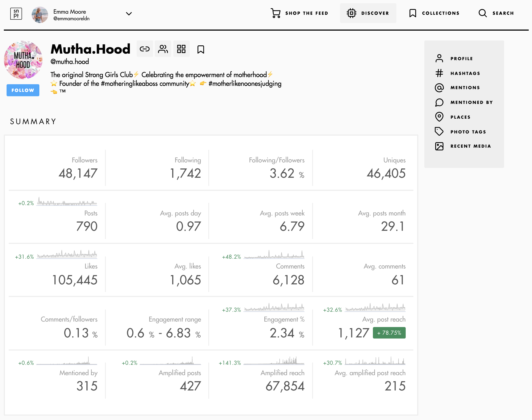Click the Mentioned by sparkline chart

67,361
